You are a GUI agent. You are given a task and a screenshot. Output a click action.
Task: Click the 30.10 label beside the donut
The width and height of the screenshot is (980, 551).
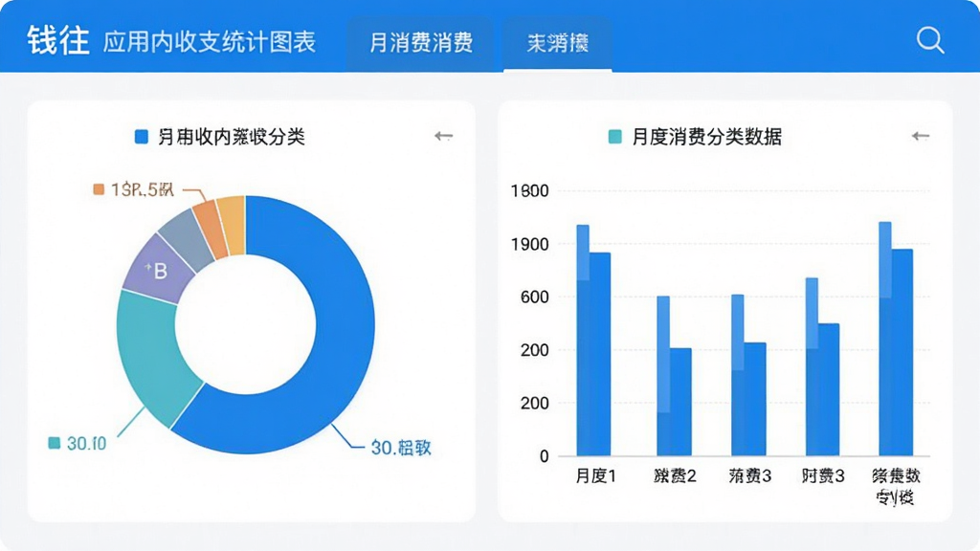(86, 444)
